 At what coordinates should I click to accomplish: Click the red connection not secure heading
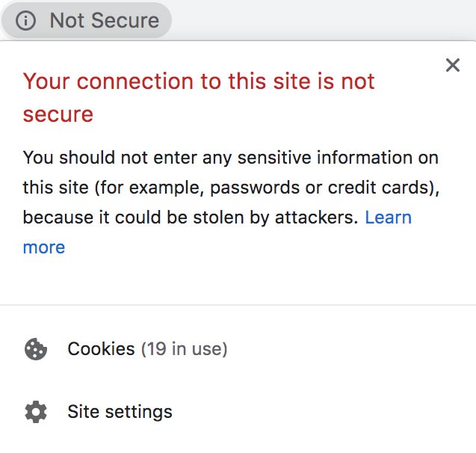click(199, 98)
